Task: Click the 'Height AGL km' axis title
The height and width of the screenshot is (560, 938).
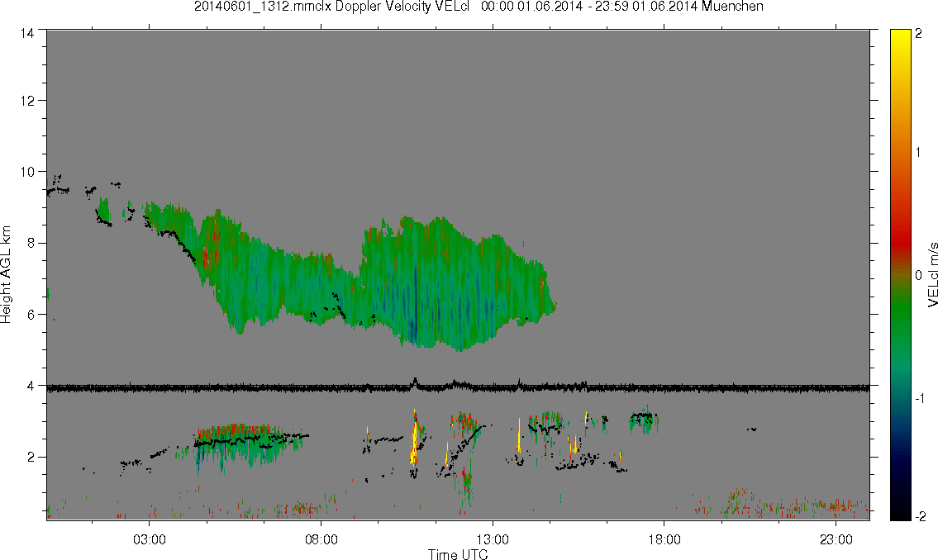Action: [6, 274]
